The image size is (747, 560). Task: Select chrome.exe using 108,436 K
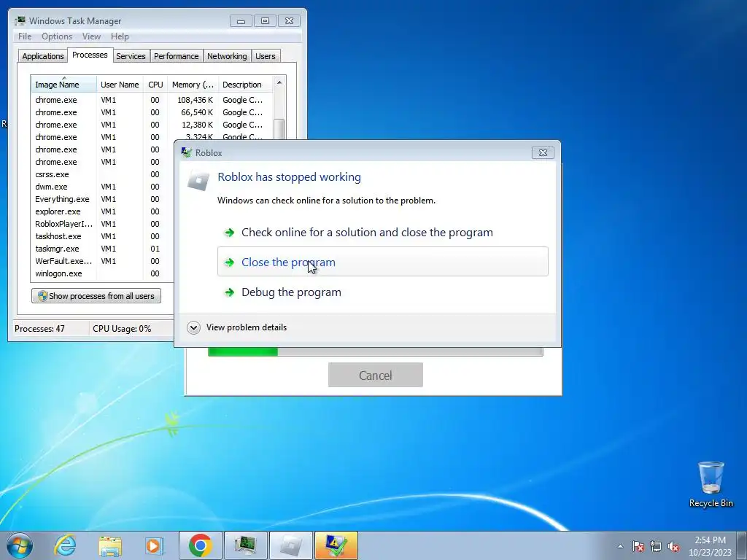[152, 100]
